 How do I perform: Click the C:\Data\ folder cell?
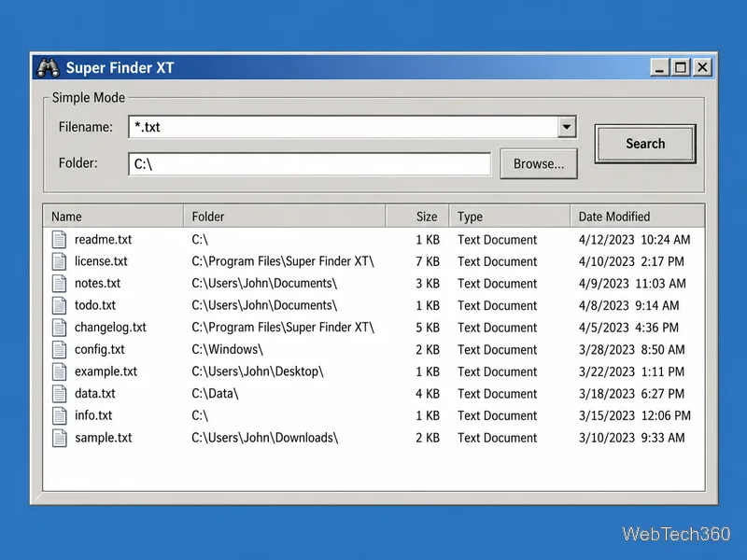click(x=215, y=394)
